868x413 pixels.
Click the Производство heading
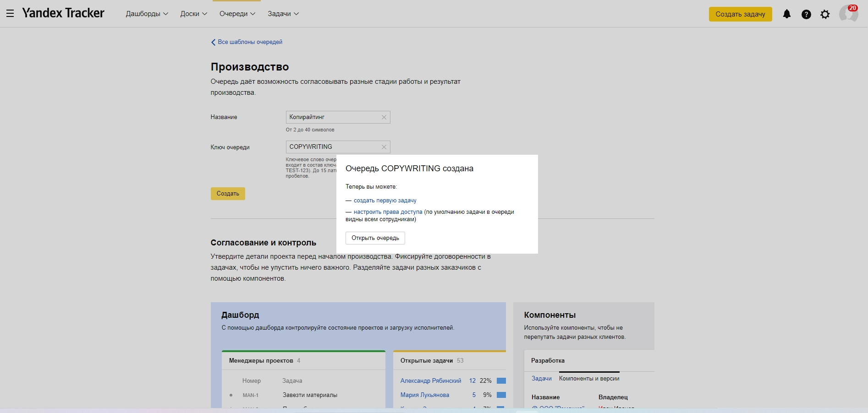click(x=250, y=67)
